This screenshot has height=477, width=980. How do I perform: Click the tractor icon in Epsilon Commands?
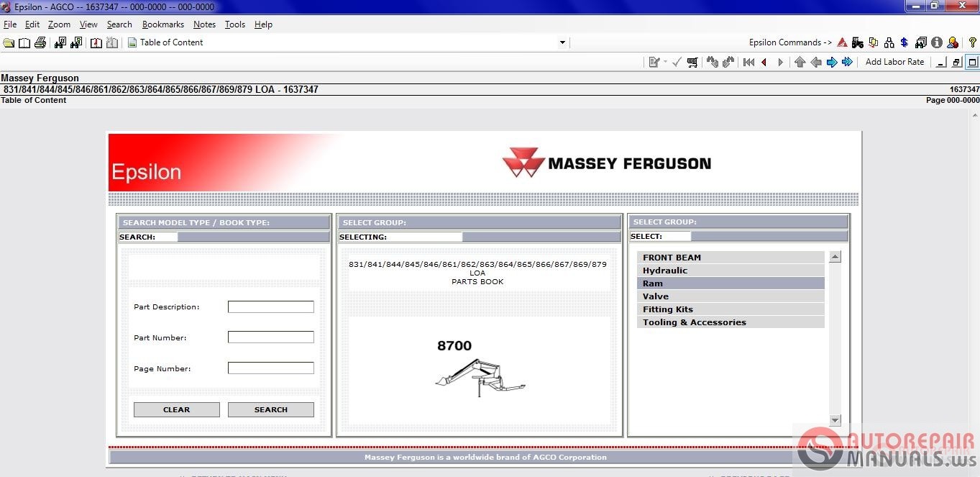coord(858,42)
